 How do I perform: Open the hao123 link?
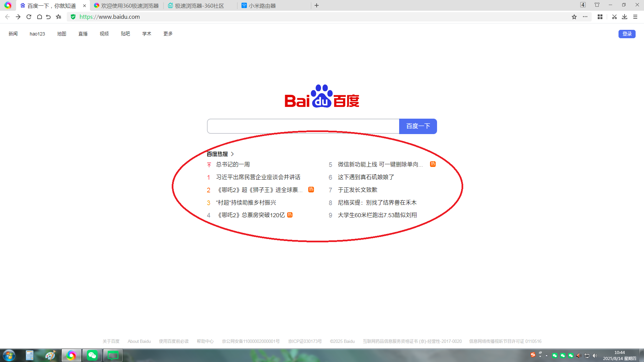click(37, 34)
